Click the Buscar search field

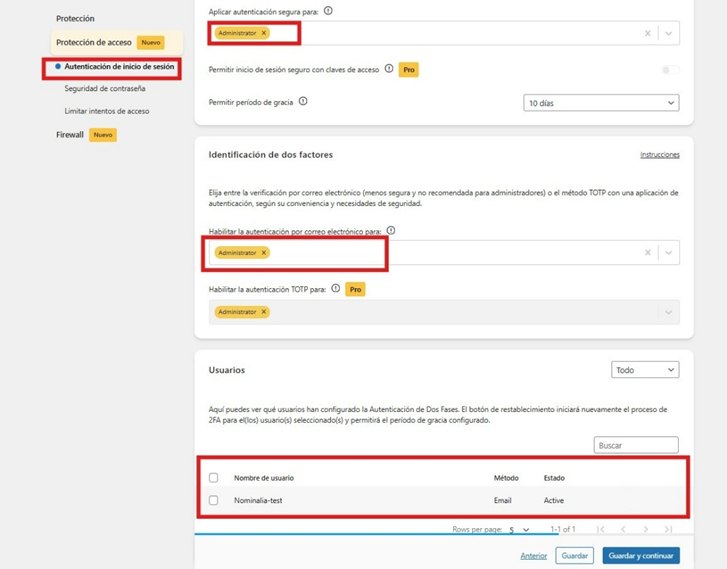(x=636, y=445)
